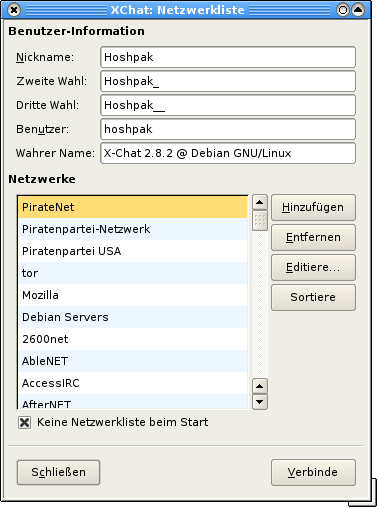Click Schließen to close the dialog

pos(58,472)
